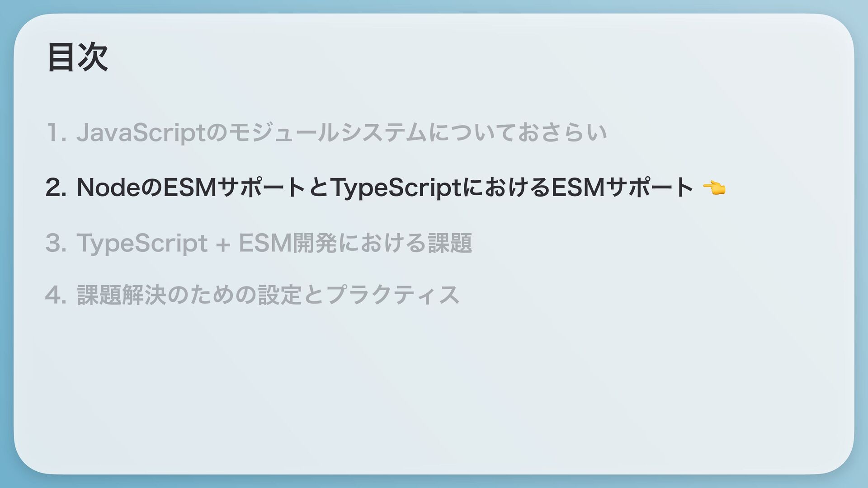Click the number 3. list marker
868x488 pixels.
pyautogui.click(x=57, y=243)
